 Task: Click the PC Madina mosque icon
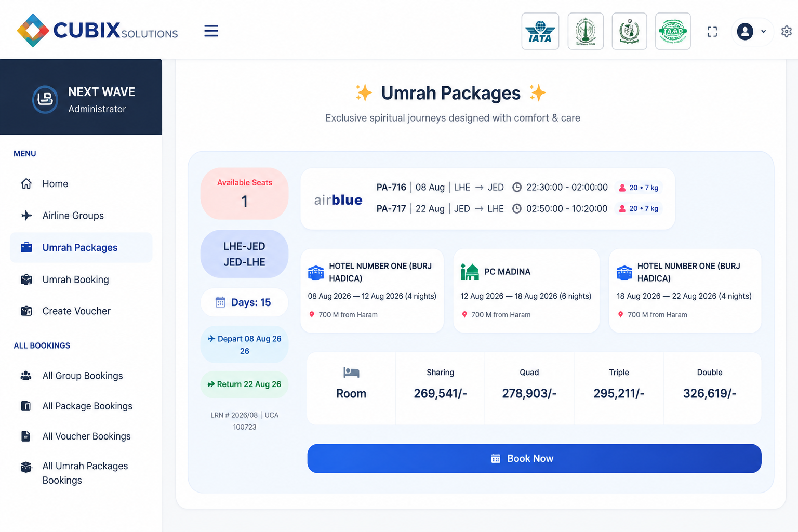(470, 271)
